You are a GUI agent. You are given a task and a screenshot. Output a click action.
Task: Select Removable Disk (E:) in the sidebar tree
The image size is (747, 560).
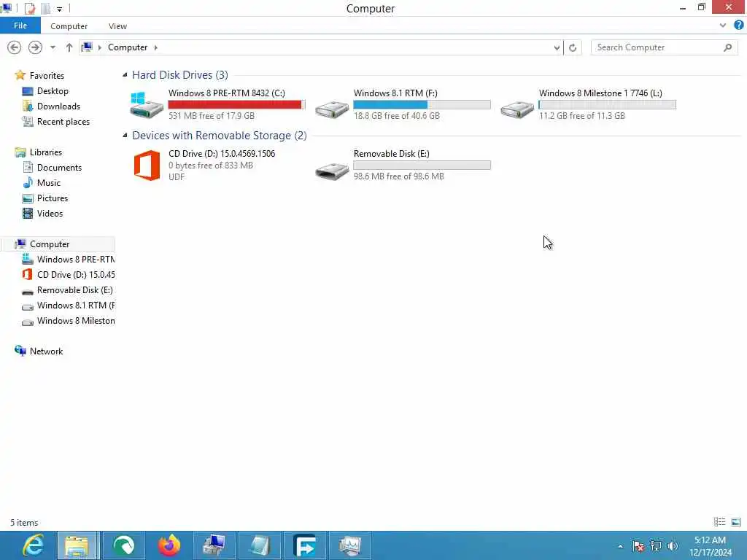pyautogui.click(x=74, y=290)
